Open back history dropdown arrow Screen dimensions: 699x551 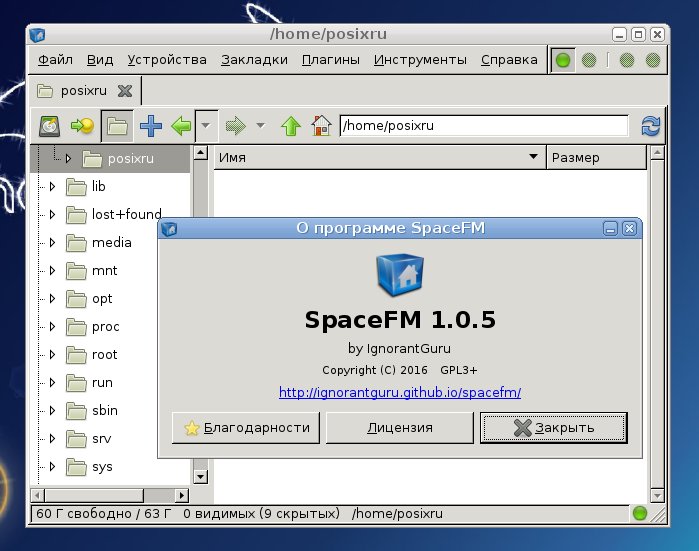(206, 126)
